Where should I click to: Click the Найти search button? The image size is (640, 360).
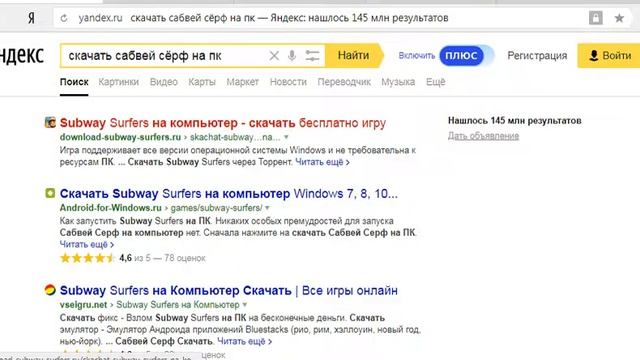point(354,56)
